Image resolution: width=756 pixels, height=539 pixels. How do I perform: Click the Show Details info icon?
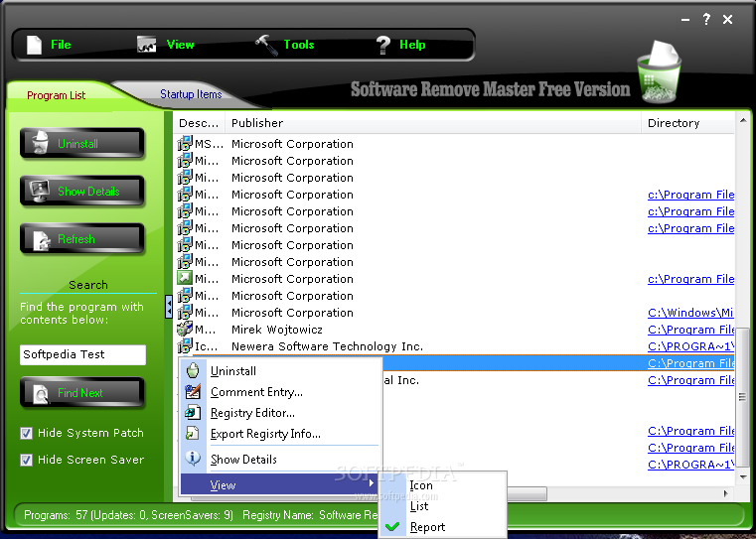193,458
